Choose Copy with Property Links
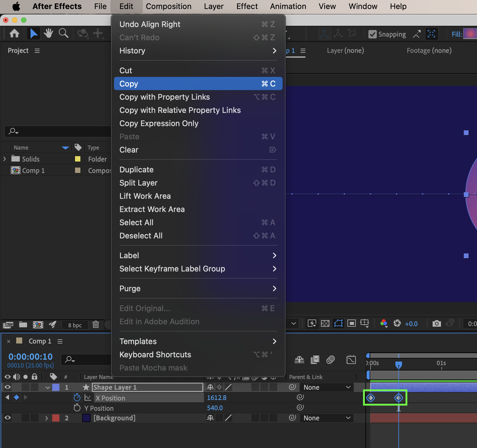Screen dimensions: 477x448 coord(164,97)
